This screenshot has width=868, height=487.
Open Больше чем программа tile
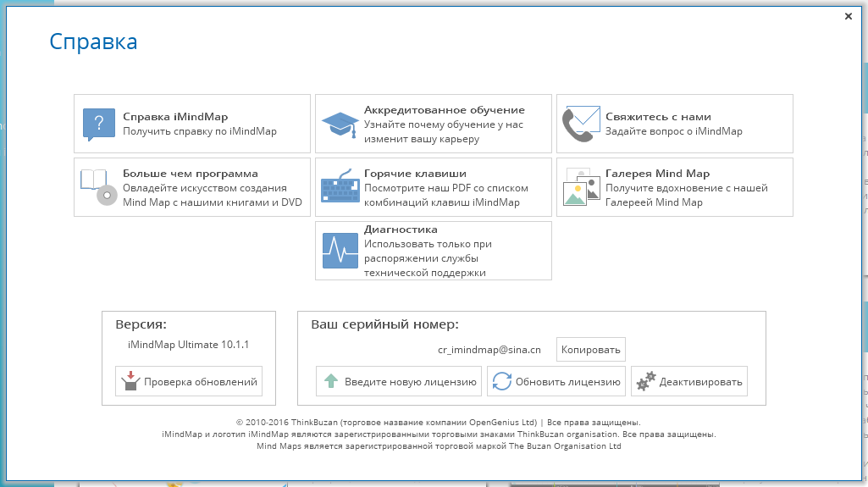pyautogui.click(x=192, y=187)
